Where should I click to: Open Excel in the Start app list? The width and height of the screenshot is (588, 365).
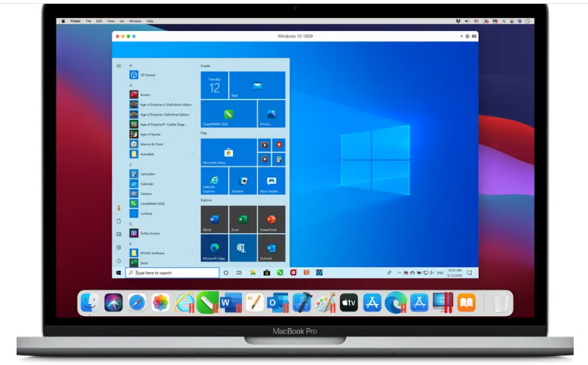(x=139, y=263)
